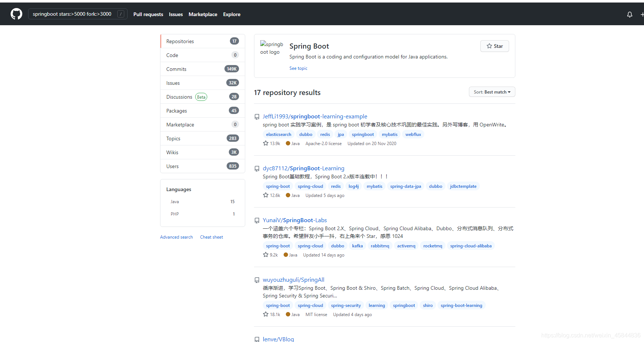This screenshot has width=644, height=342.
Task: Click the kafka topic tag
Action: point(357,246)
